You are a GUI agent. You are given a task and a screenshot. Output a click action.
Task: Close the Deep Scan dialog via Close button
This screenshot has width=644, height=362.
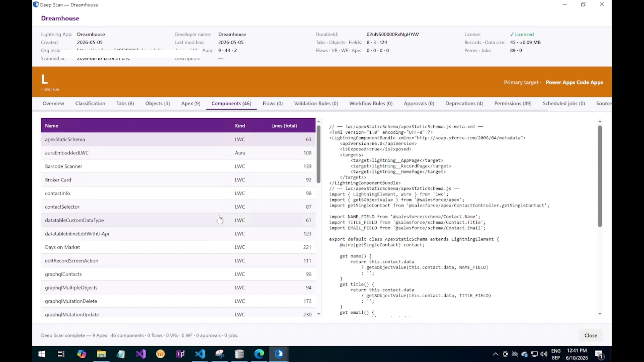591,335
